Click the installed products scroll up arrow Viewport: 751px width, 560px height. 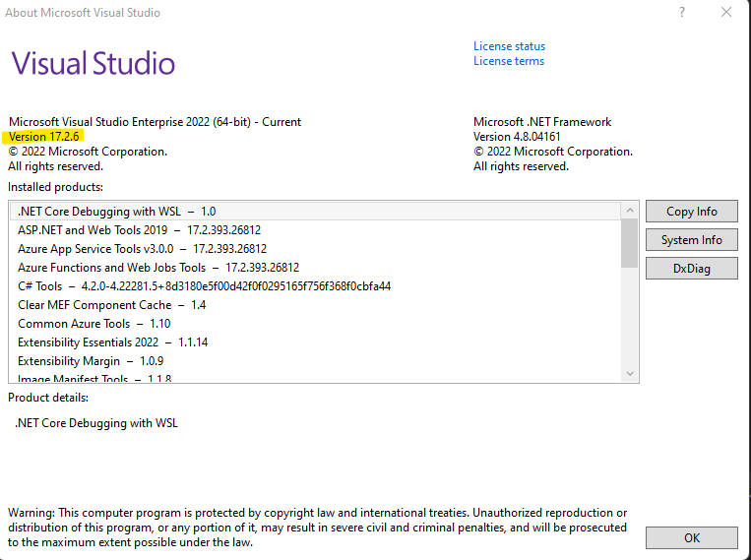[x=630, y=211]
